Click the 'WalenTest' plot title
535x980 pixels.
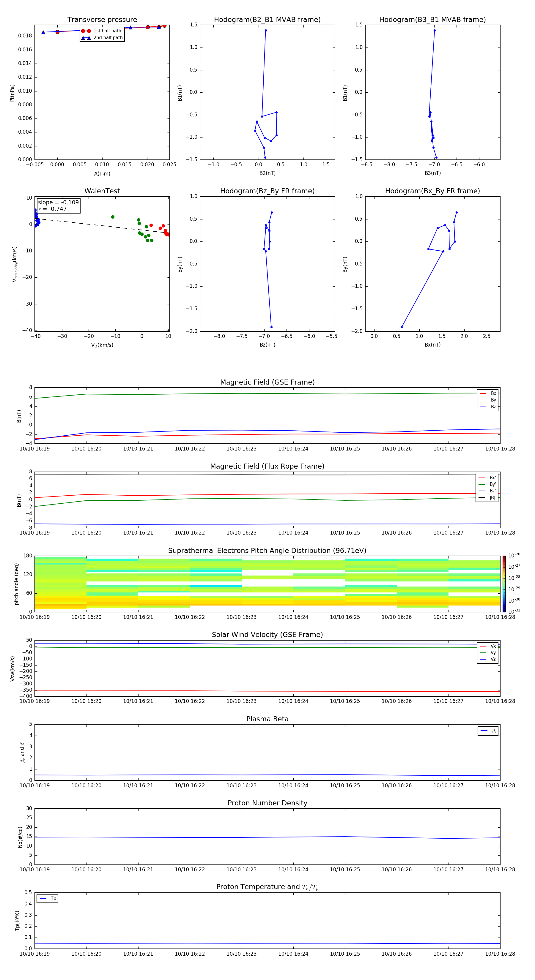pos(102,191)
